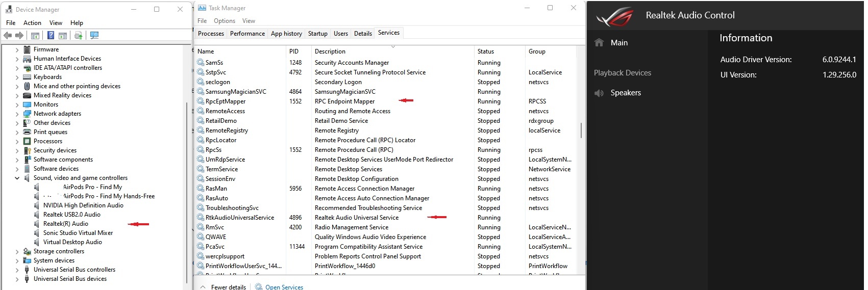Switch to the Startup tab

318,34
